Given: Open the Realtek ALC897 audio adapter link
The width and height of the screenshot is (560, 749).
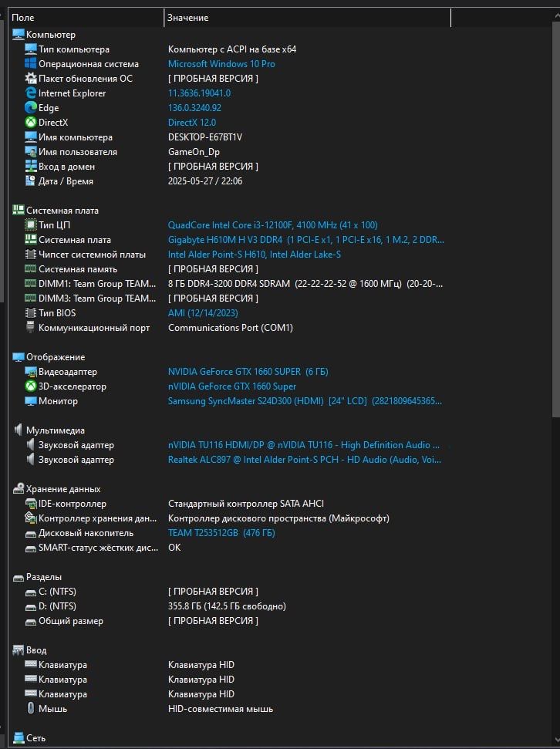Looking at the screenshot, I should 305,460.
